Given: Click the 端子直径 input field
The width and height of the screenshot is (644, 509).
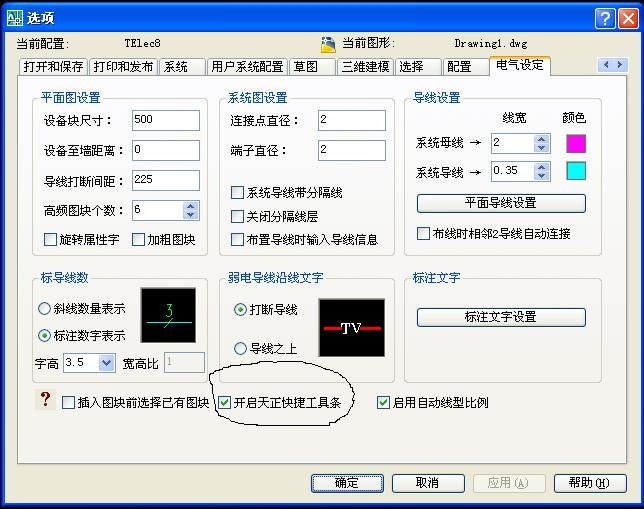Looking at the screenshot, I should click(352, 150).
